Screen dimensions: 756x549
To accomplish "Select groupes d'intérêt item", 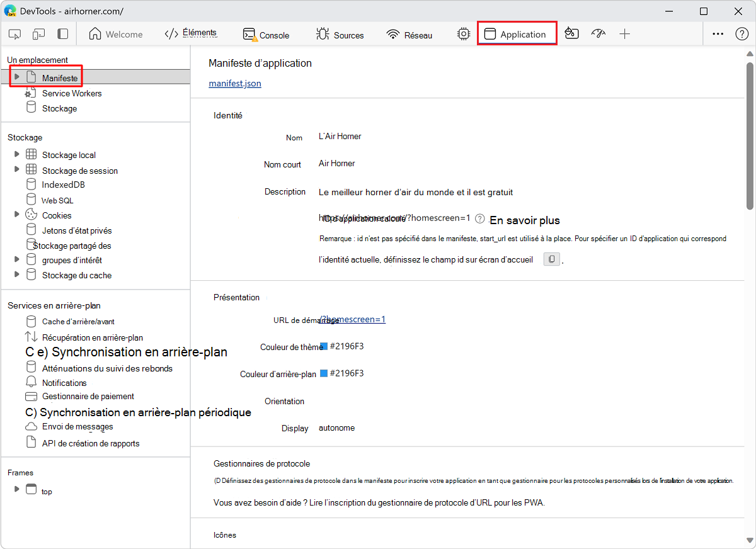I will (x=72, y=260).
